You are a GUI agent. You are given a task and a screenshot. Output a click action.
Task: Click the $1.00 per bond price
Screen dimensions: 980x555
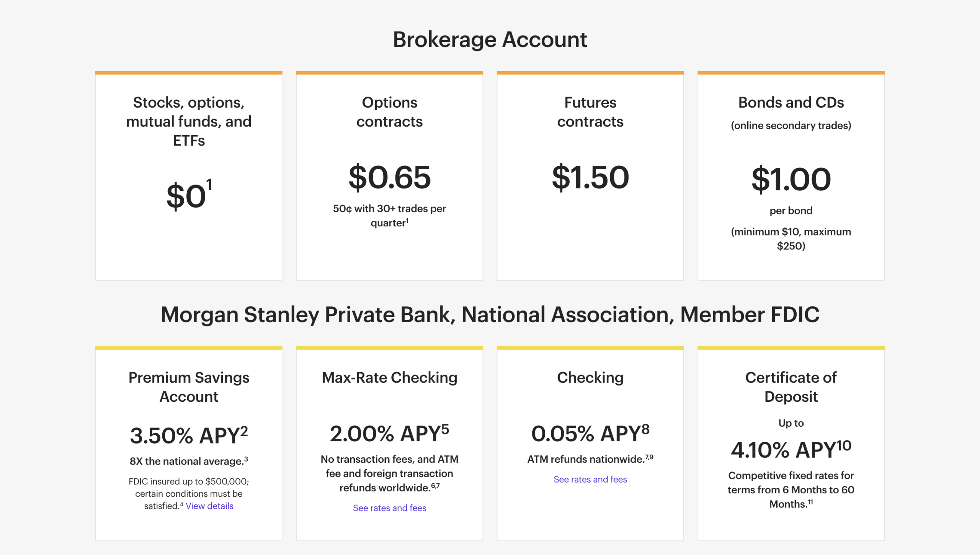(x=791, y=179)
